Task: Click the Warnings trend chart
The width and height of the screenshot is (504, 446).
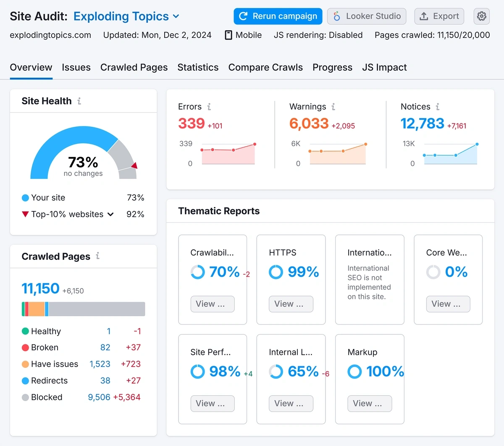Action: (338, 154)
